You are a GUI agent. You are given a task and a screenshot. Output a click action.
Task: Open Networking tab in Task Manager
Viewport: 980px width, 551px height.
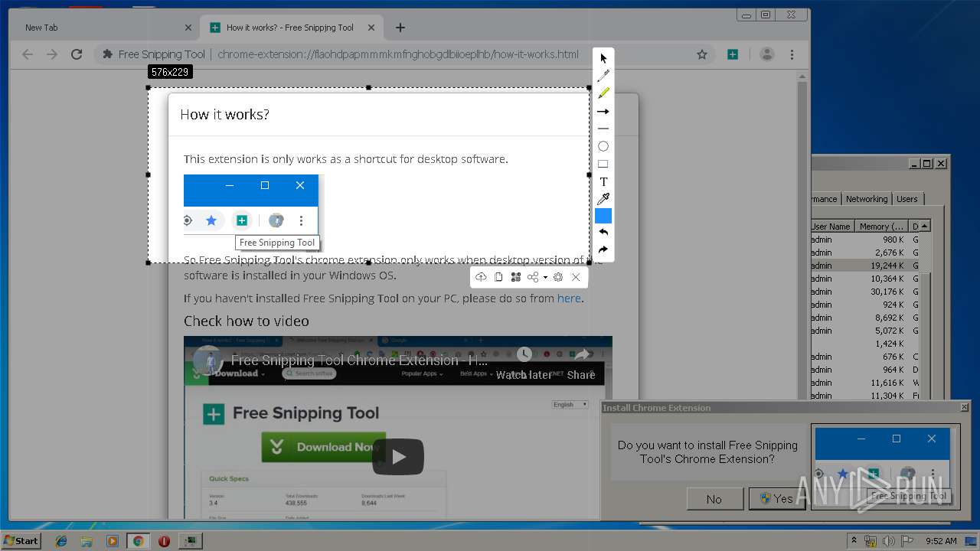867,199
